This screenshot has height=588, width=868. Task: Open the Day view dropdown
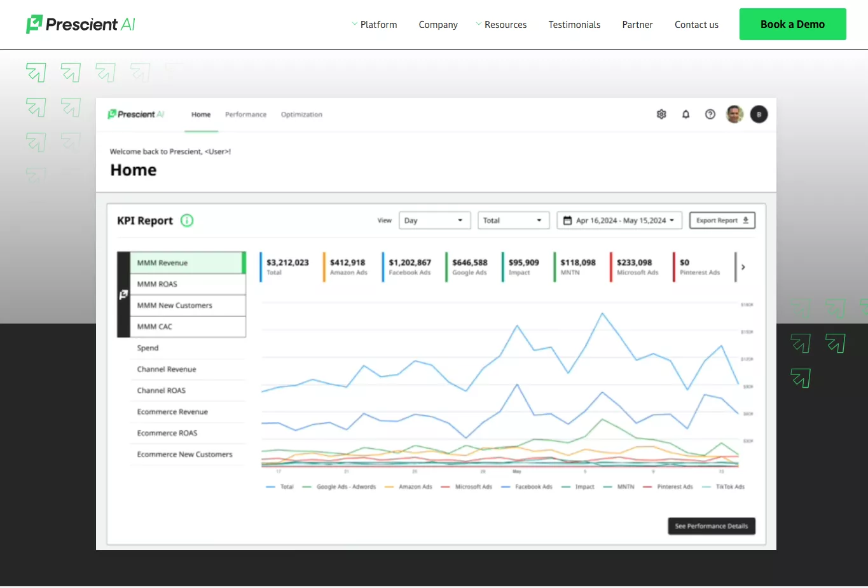click(434, 220)
